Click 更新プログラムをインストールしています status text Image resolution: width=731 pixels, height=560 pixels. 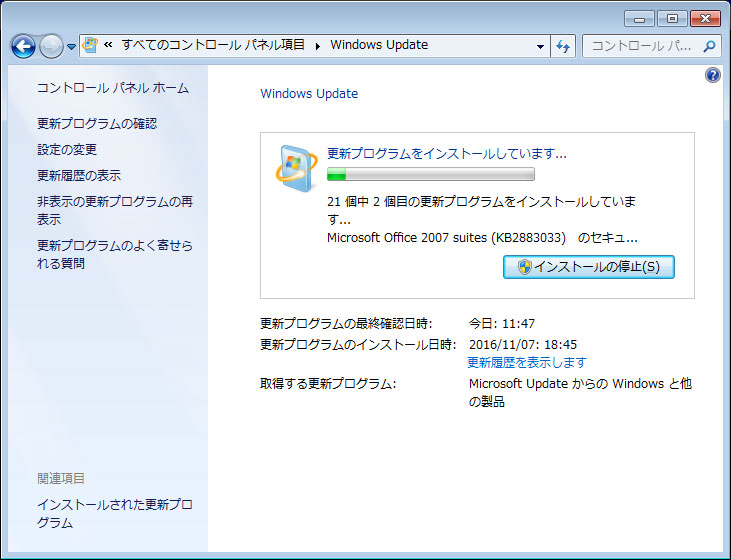(447, 153)
